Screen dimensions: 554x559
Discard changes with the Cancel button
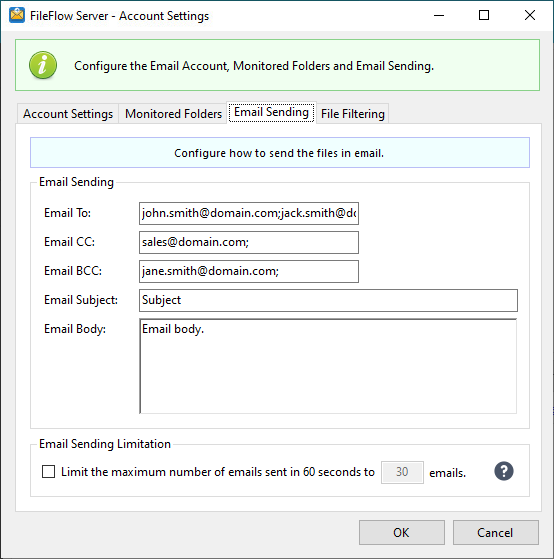496,532
